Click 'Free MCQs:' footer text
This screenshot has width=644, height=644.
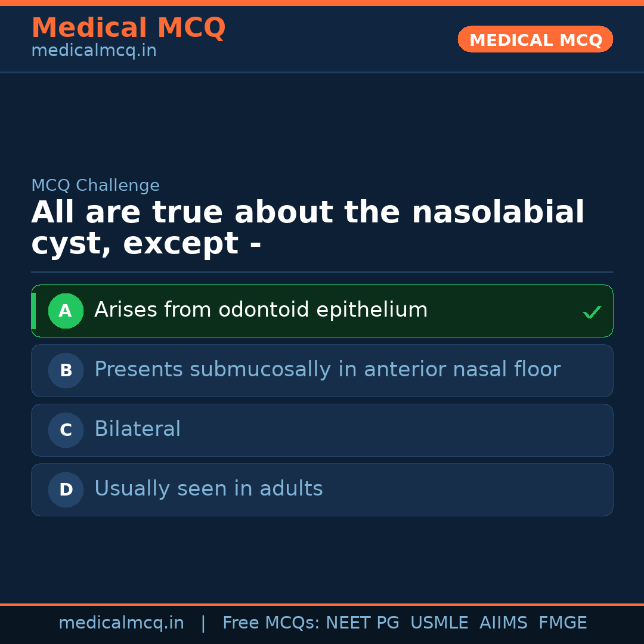271,623
